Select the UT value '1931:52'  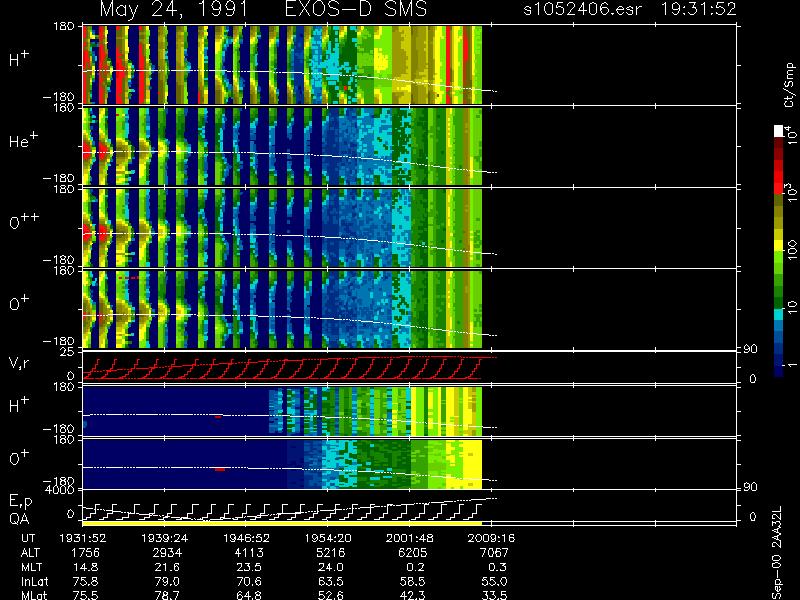[83, 538]
